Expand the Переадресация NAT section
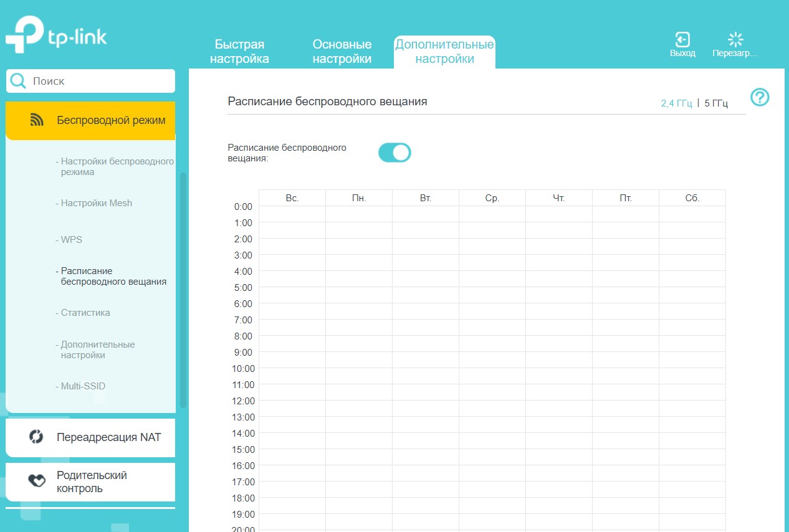The width and height of the screenshot is (789, 532). pyautogui.click(x=108, y=437)
